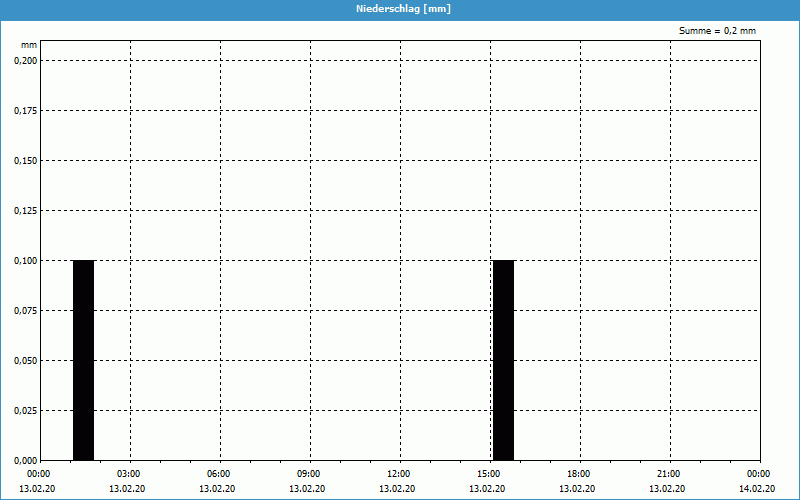The width and height of the screenshot is (800, 500).
Task: Click the 0,175 y-axis value
Action: coord(25,110)
